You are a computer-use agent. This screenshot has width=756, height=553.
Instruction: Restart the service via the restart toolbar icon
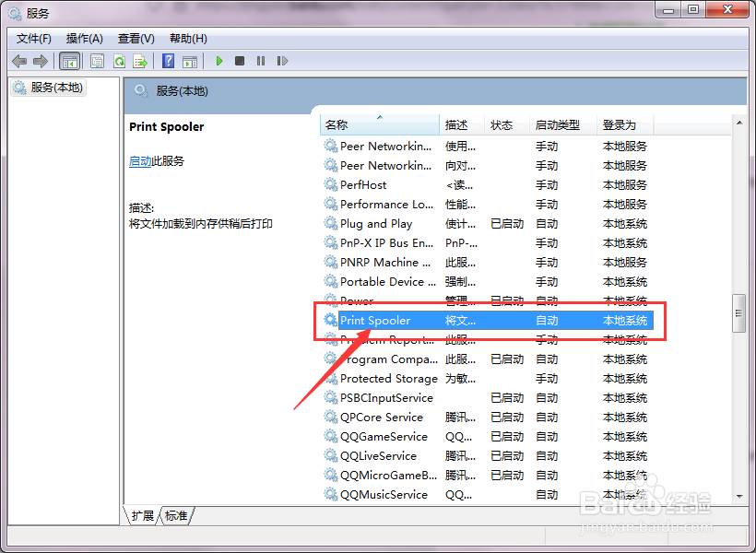pos(282,61)
